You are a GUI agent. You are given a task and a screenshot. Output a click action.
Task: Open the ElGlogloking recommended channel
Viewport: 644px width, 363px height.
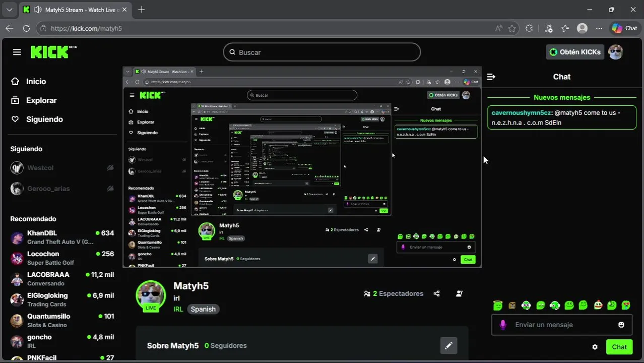pyautogui.click(x=62, y=299)
